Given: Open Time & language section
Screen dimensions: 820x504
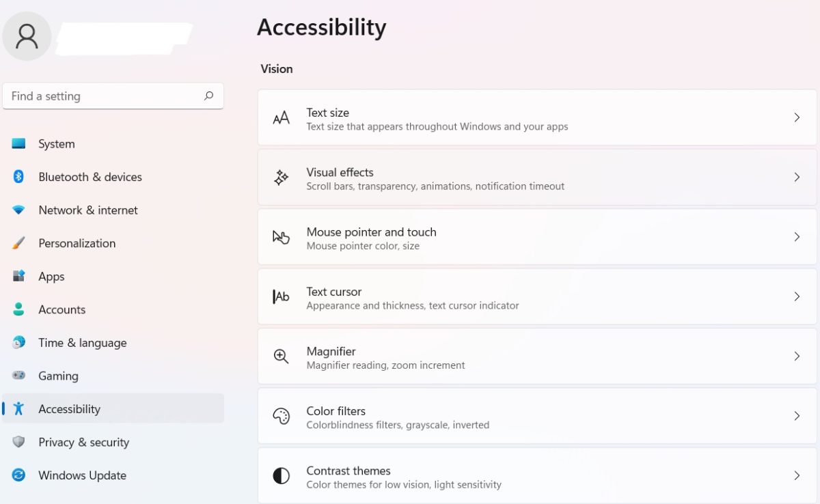Looking at the screenshot, I should pos(82,343).
